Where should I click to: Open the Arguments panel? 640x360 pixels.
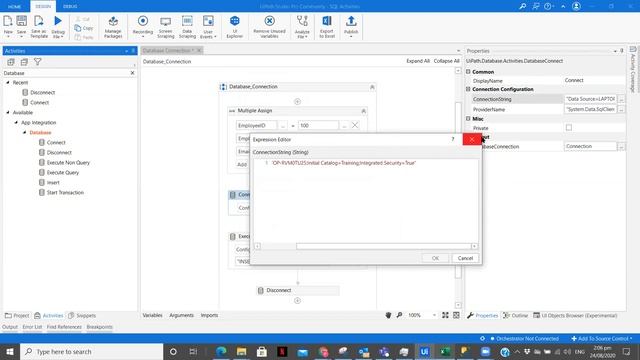tap(181, 315)
